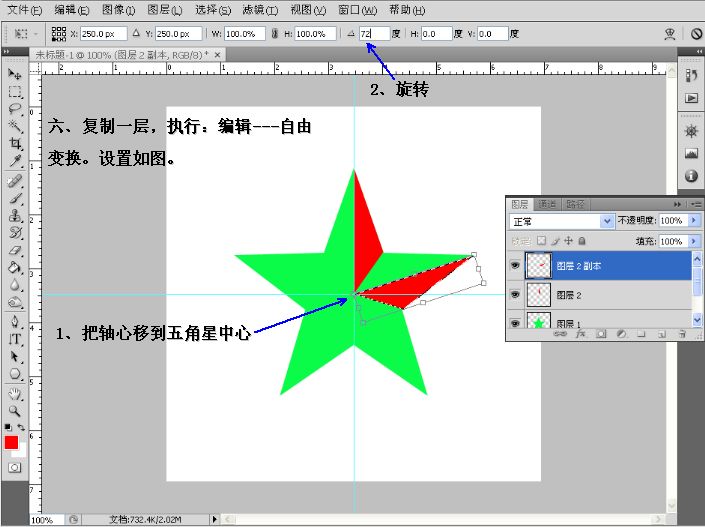Viewport: 705px width, 527px height.
Task: Select the Brush tool
Action: pos(15,198)
